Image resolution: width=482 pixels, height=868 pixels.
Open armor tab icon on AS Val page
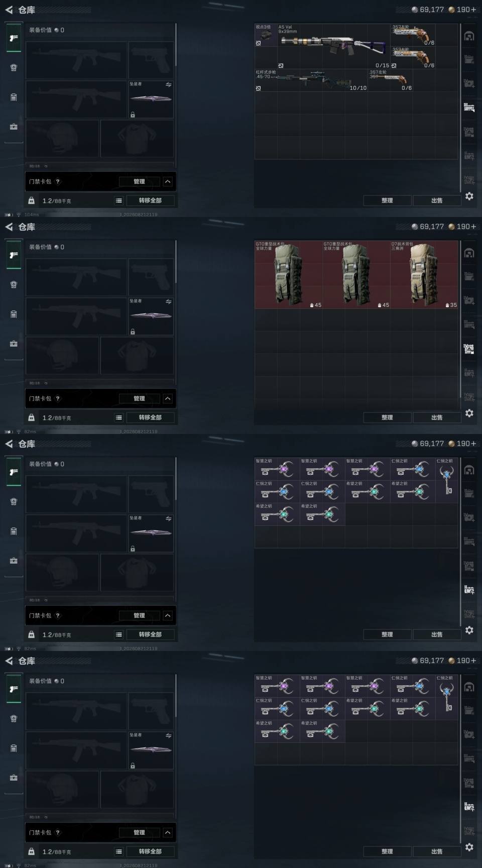pos(14,68)
